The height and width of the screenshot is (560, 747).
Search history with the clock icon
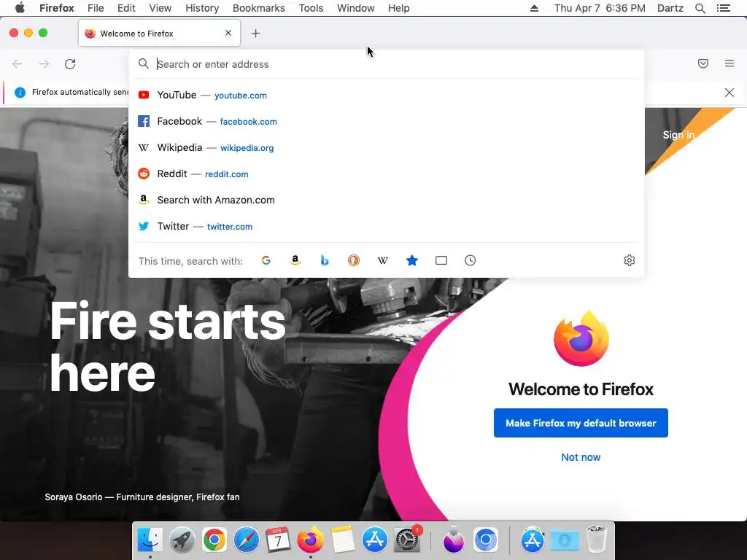coord(471,260)
